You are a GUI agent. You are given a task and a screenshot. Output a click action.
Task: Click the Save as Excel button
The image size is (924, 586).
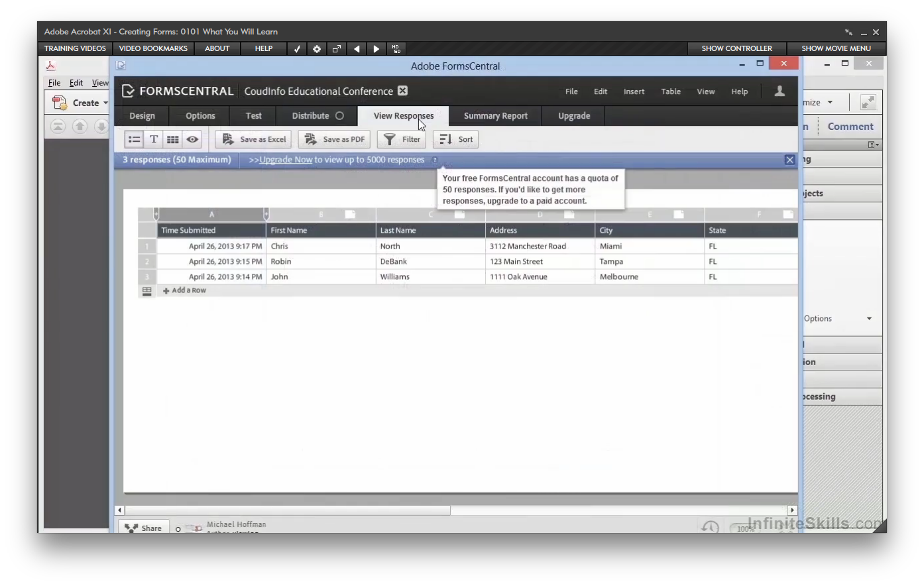click(254, 139)
